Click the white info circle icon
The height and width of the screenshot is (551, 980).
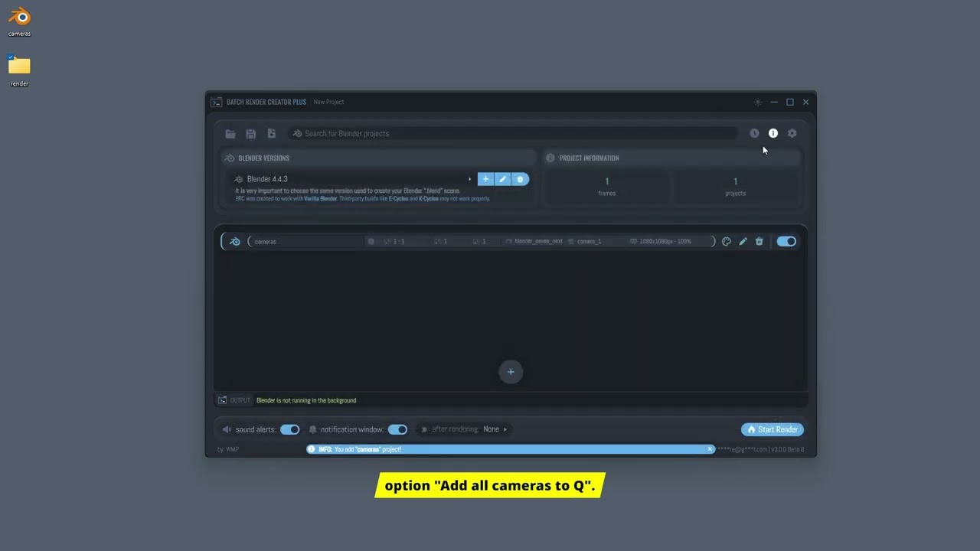773,133
